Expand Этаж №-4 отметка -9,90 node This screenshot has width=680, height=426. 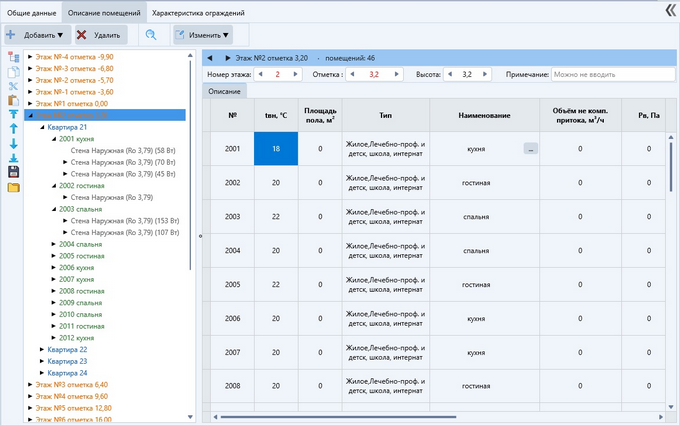coord(30,56)
